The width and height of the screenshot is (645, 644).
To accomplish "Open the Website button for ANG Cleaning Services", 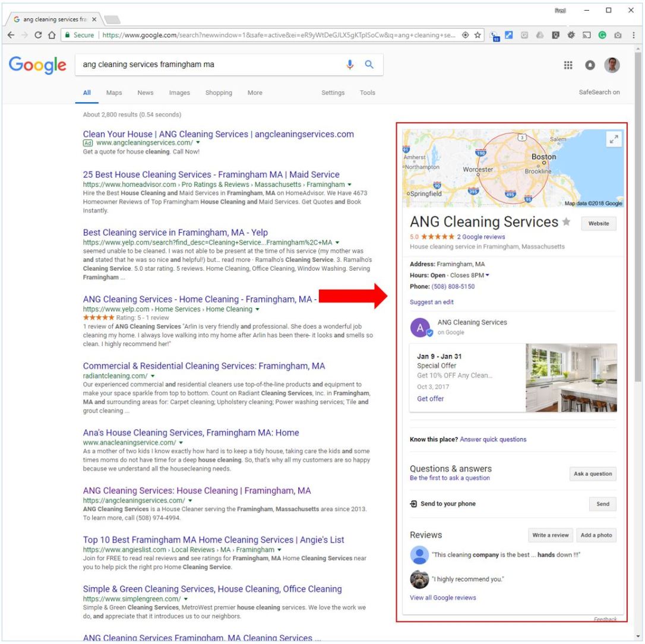I will (599, 224).
